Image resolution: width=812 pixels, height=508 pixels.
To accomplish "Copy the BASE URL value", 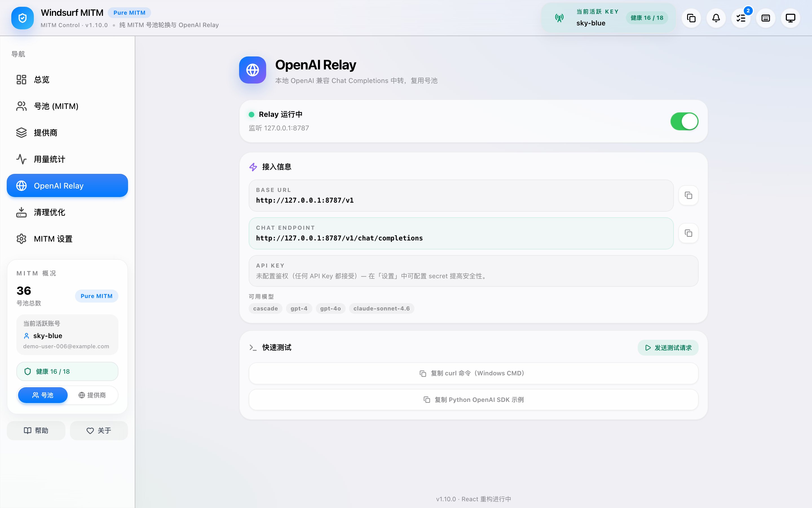I will (688, 195).
